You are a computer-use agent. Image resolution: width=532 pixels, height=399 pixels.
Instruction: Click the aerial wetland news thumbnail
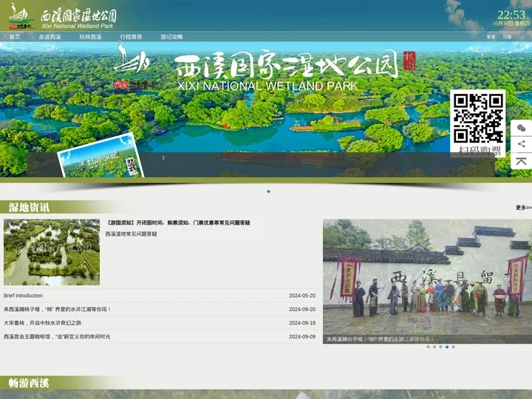click(52, 252)
